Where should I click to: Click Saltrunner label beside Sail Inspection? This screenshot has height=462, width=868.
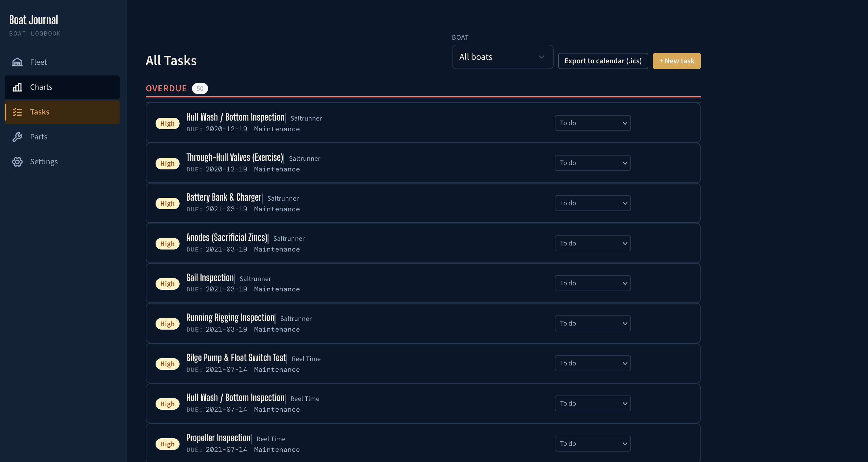[255, 279]
